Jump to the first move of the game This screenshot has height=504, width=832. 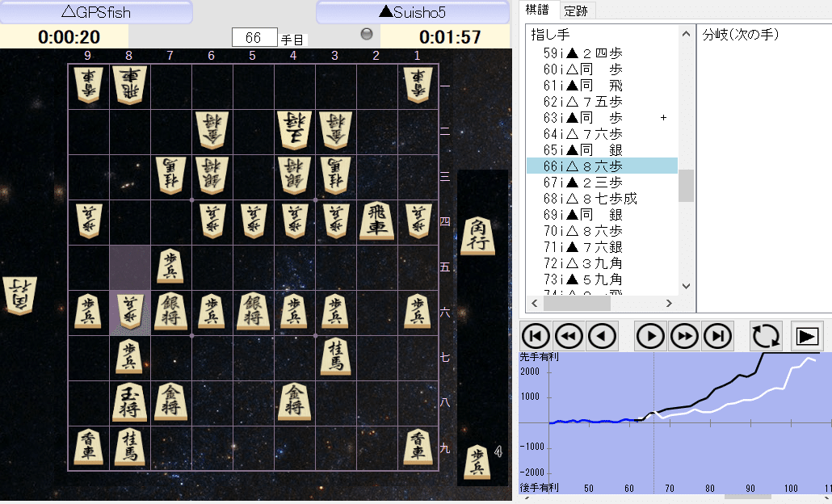535,335
